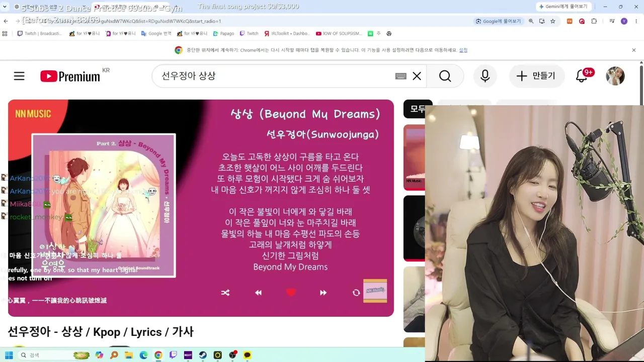
Task: Open the apps grid in the bookmarks bar
Action: coord(5,34)
